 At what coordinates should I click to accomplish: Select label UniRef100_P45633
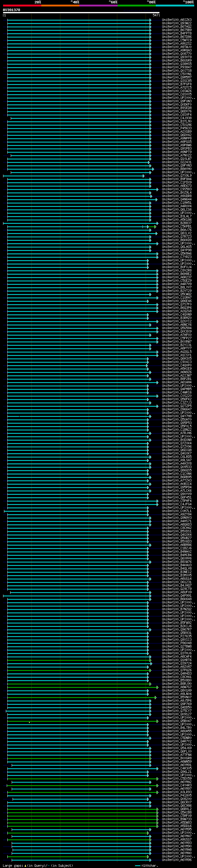click(x=177, y=128)
